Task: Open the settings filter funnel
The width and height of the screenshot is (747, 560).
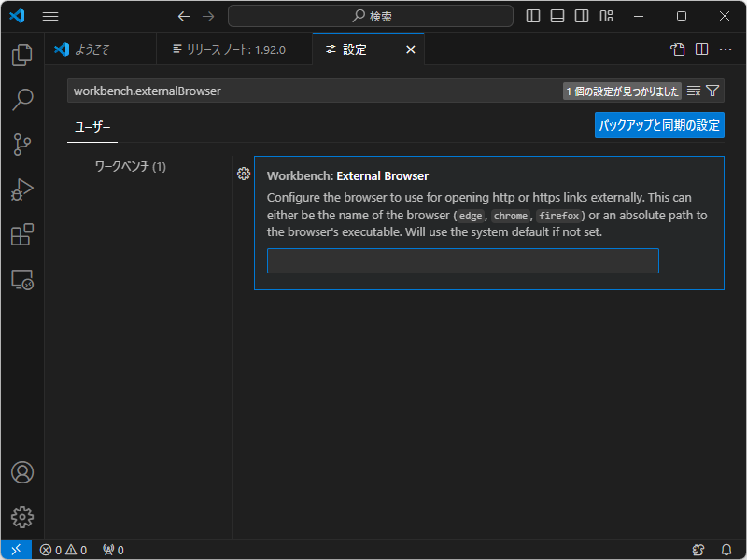Action: (712, 91)
